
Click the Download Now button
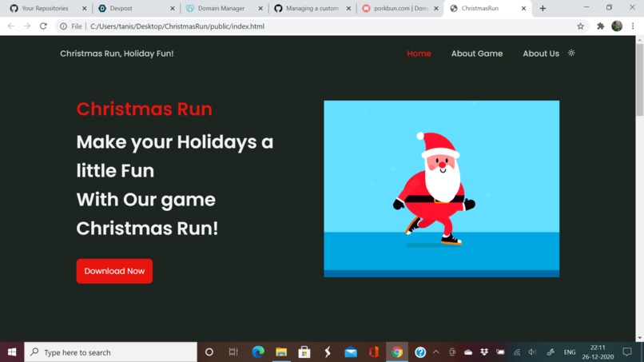point(114,271)
